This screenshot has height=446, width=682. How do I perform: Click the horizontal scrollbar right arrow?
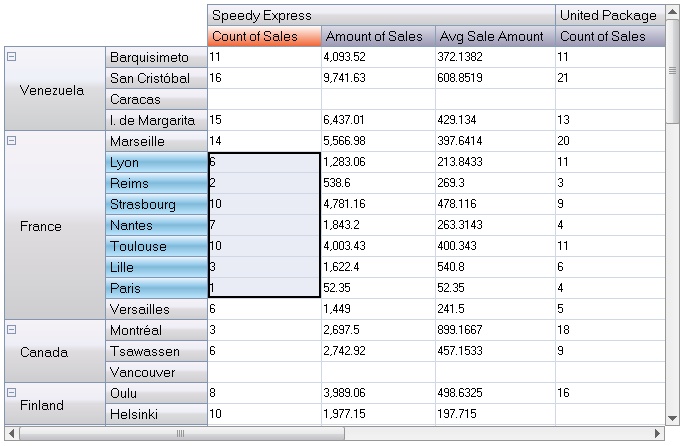pos(657,433)
